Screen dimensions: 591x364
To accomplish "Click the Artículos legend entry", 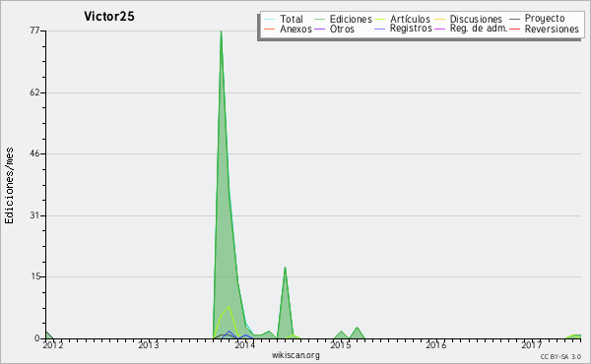I will coord(402,19).
